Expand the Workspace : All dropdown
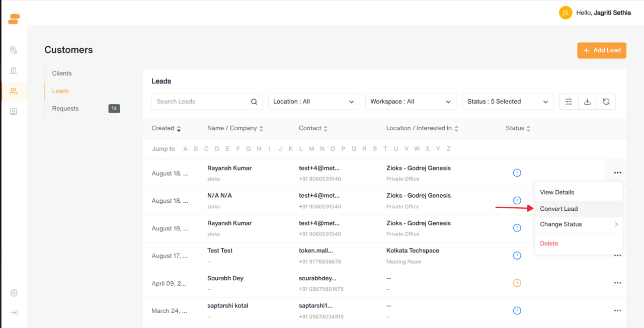This screenshot has height=328, width=644. 411,102
